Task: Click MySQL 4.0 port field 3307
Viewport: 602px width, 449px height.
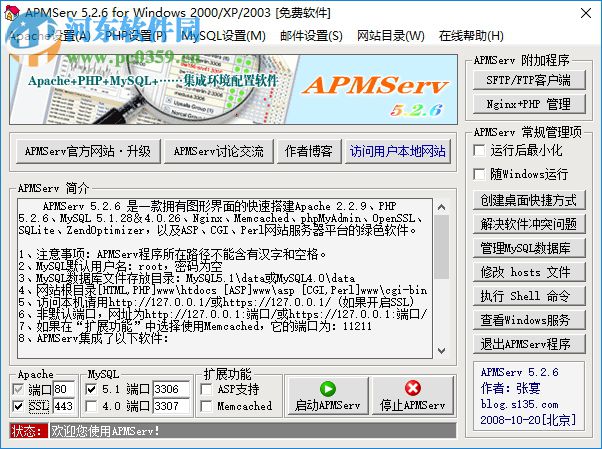Action: click(x=171, y=406)
